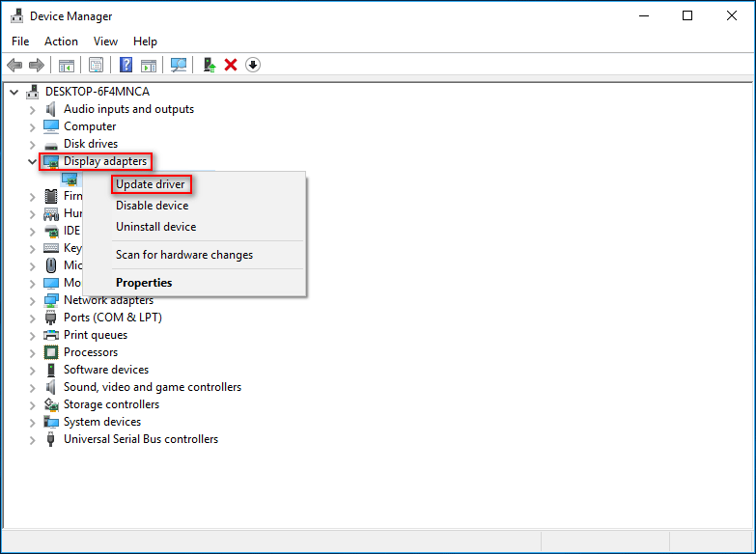Minimize the Device Manager window

coord(644,15)
